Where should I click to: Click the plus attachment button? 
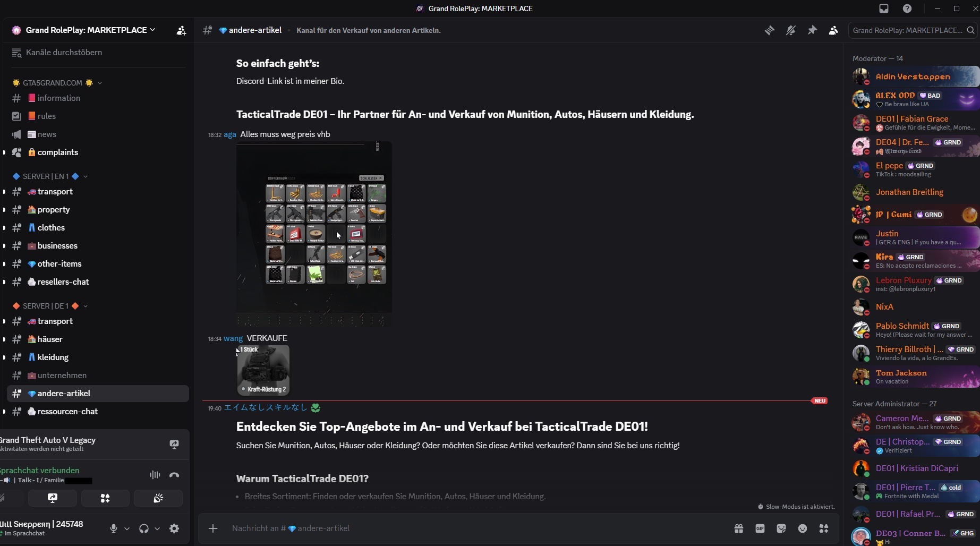click(x=213, y=528)
